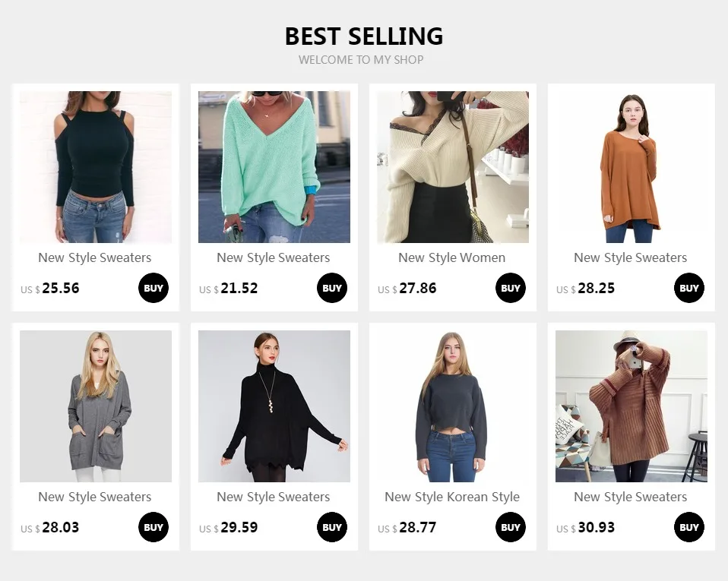
Task: Click BUY button for the $28.03 sweater
Action: [154, 527]
